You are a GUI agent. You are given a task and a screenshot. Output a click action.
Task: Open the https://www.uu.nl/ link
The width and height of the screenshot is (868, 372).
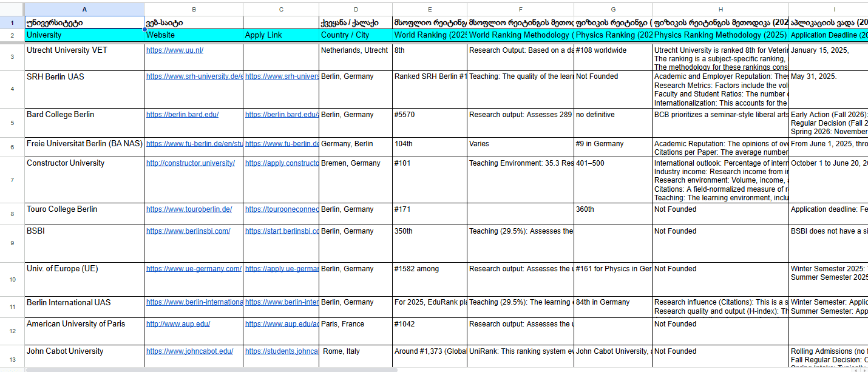click(x=175, y=50)
